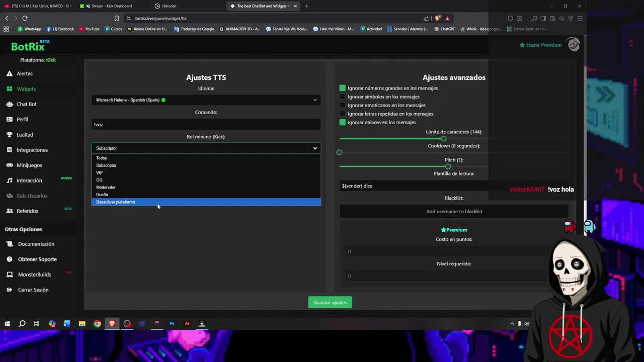This screenshot has height=362, width=644.
Task: Click the Add username to blacklist field
Action: coord(454,212)
